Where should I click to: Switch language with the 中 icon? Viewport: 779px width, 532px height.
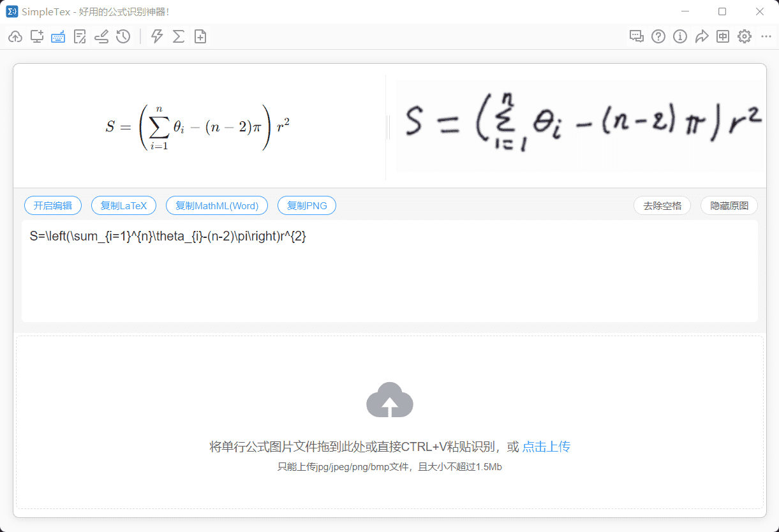pos(723,37)
